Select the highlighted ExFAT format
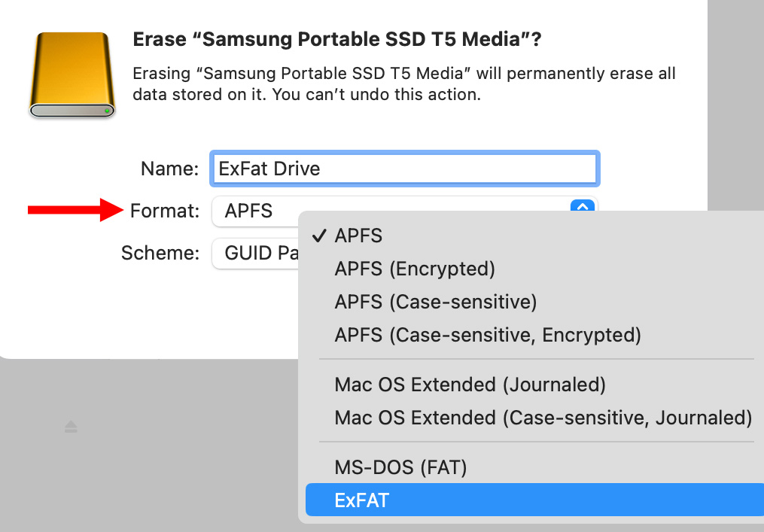The width and height of the screenshot is (764, 532). (362, 500)
